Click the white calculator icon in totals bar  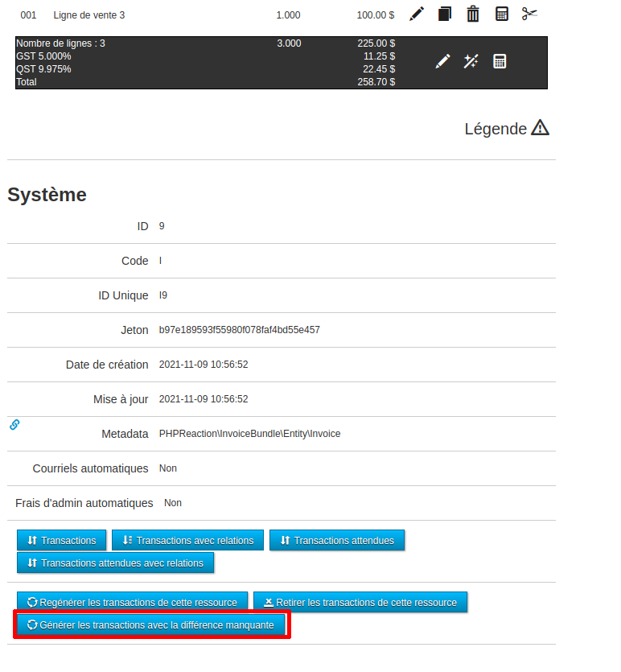tap(500, 62)
